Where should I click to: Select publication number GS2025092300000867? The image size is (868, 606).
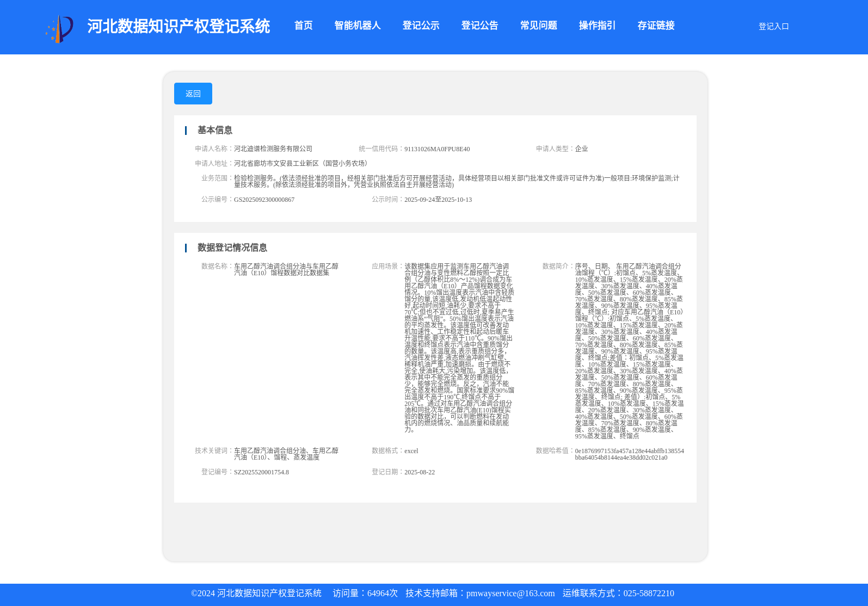point(264,200)
